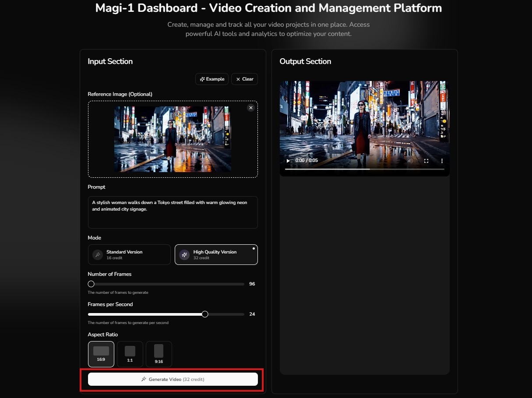532x398 pixels.
Task: Click the Generate Video button
Action: coord(173,379)
